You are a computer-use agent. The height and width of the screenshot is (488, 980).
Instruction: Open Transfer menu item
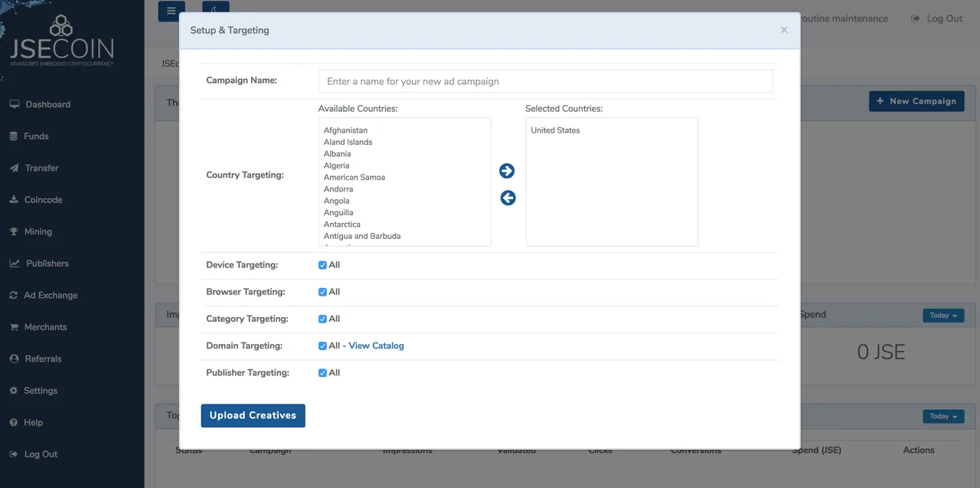(x=41, y=168)
